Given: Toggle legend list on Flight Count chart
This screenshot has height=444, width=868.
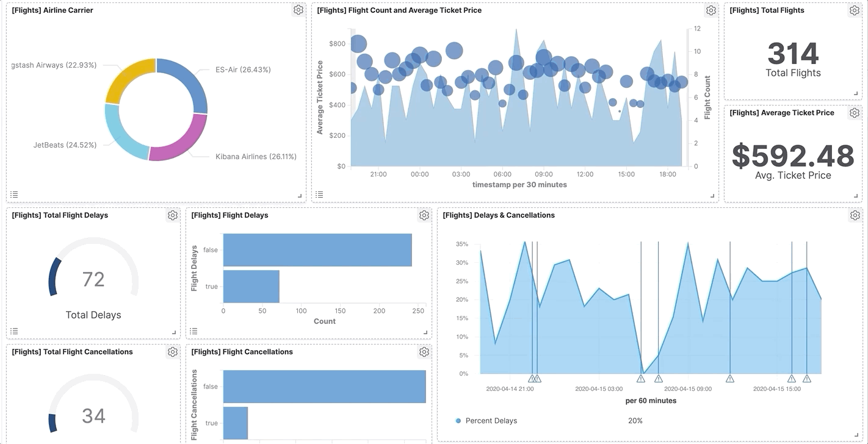Looking at the screenshot, I should click(x=319, y=195).
